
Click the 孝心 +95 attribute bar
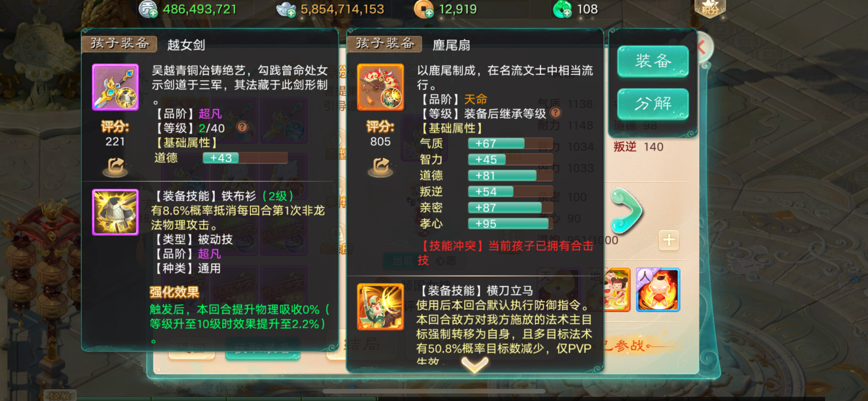510,224
